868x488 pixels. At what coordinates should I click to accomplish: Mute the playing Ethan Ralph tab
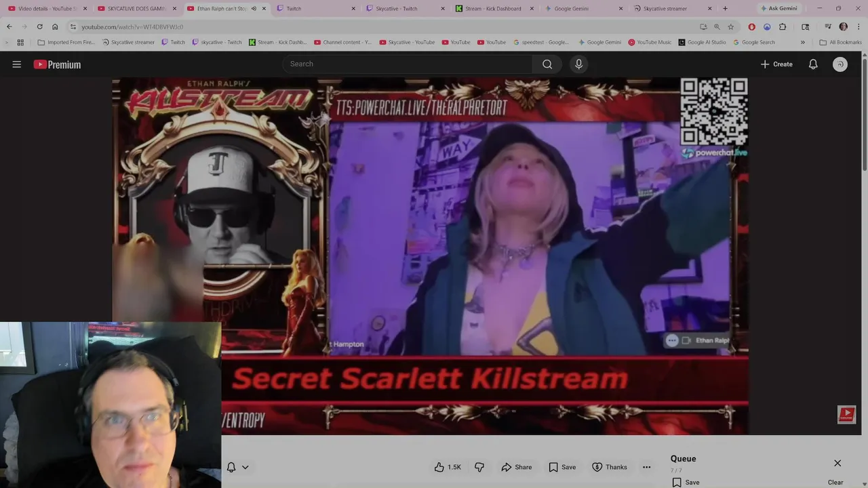click(254, 8)
